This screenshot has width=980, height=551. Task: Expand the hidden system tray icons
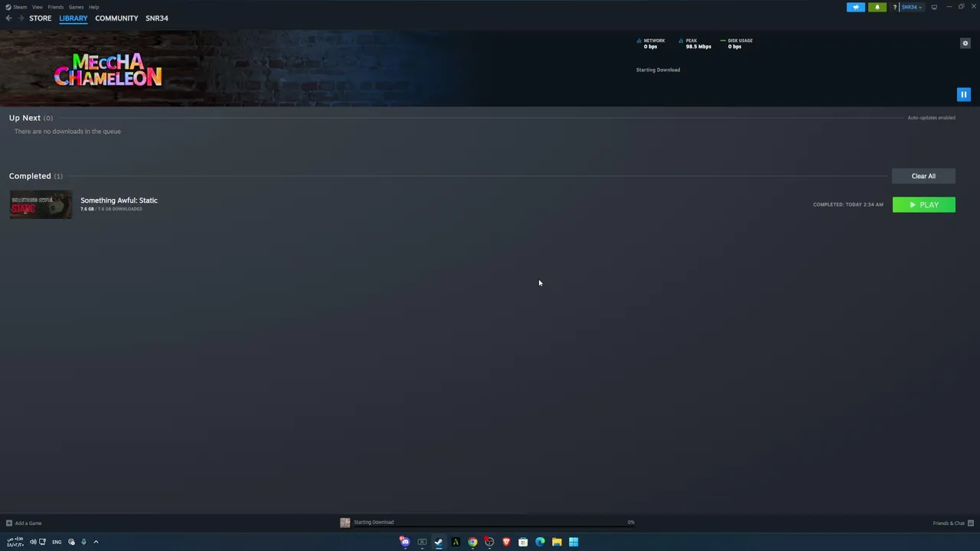pos(96,542)
